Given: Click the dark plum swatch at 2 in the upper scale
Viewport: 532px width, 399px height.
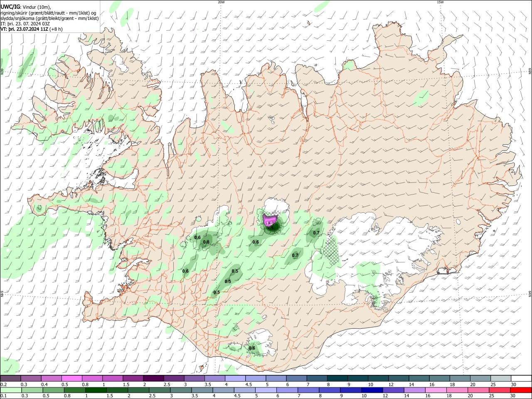Looking at the screenshot, I should 153,379.
